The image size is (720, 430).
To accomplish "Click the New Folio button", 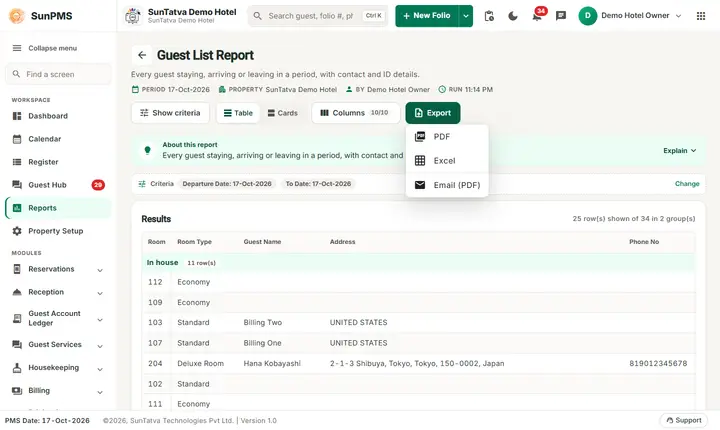I will [427, 16].
